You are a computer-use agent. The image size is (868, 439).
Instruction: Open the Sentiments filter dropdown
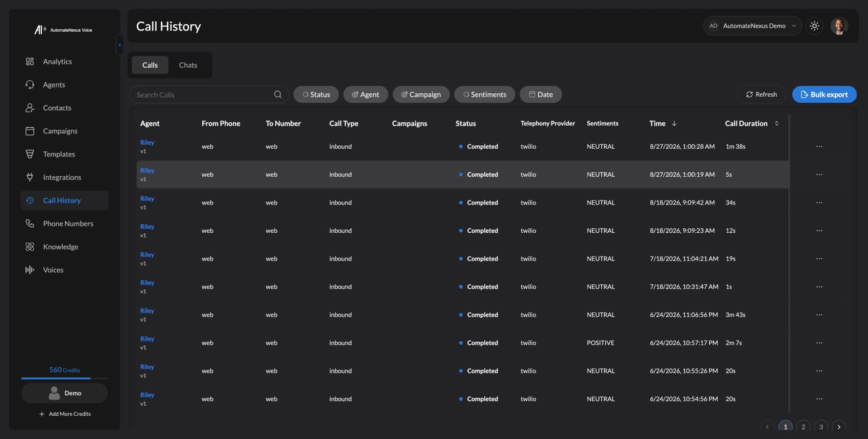pyautogui.click(x=484, y=94)
